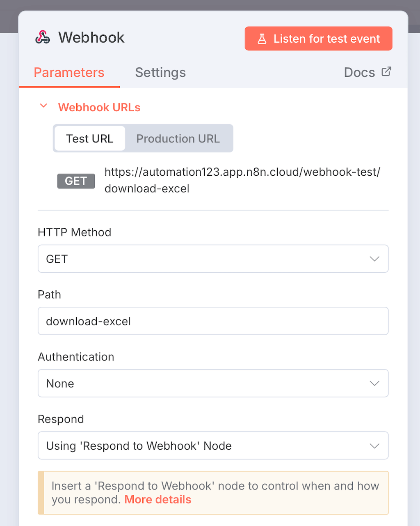This screenshot has height=526, width=420.
Task: Click the Webhook node icon
Action: (43, 37)
